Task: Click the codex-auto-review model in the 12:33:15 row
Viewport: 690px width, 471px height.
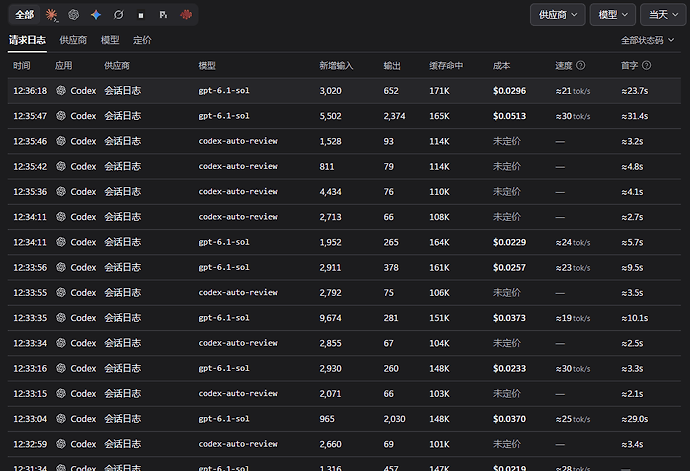Action: [x=238, y=394]
